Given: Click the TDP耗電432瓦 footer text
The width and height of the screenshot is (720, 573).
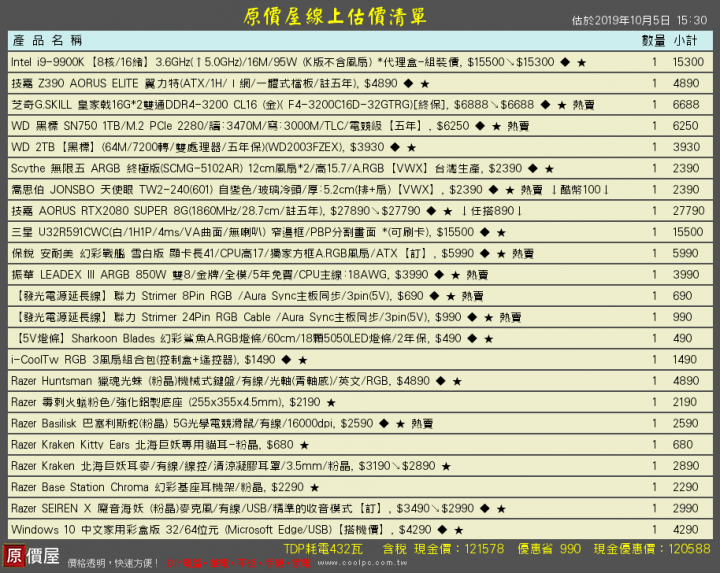Looking at the screenshot, I should (x=323, y=549).
